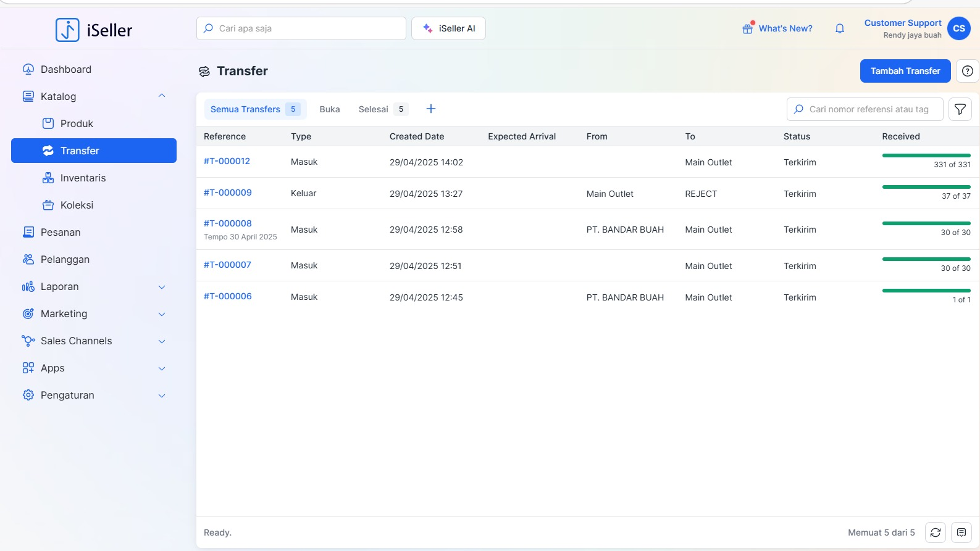
Task: Click the Tambah Transfer button
Action: (905, 71)
